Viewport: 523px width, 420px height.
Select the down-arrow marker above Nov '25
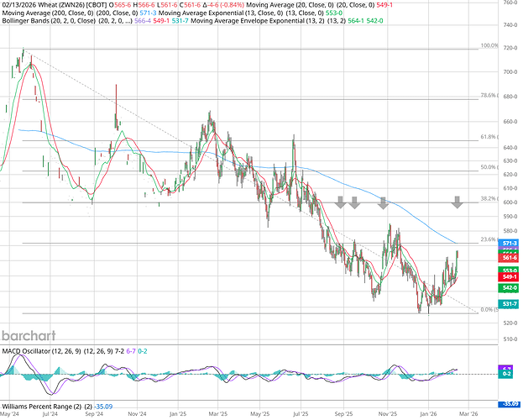coord(383,202)
